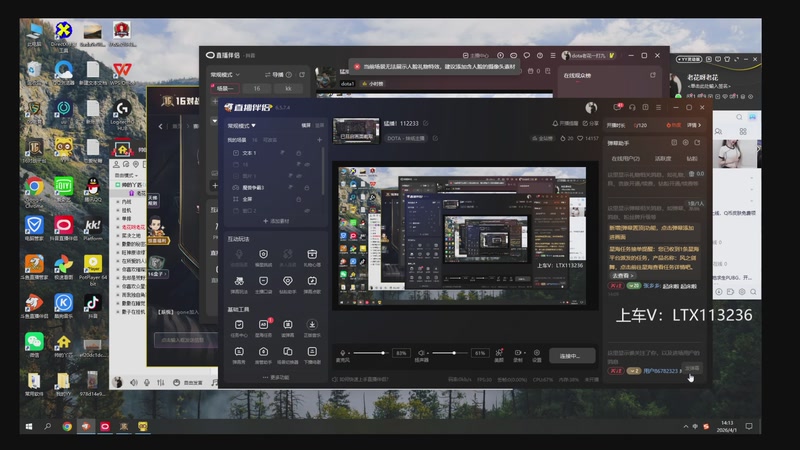The image size is (800, 450).
Task: Select 横屏 landscape tab
Action: click(306, 126)
